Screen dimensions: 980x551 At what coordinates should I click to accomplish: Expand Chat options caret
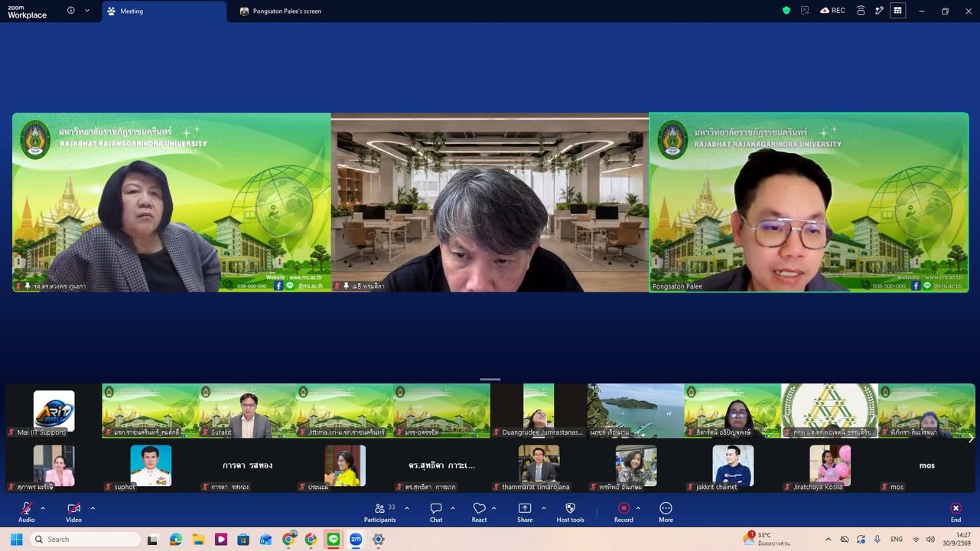[x=453, y=508]
